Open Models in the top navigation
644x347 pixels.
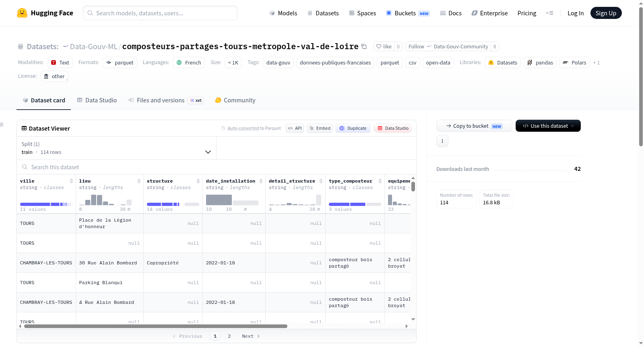[x=283, y=13]
